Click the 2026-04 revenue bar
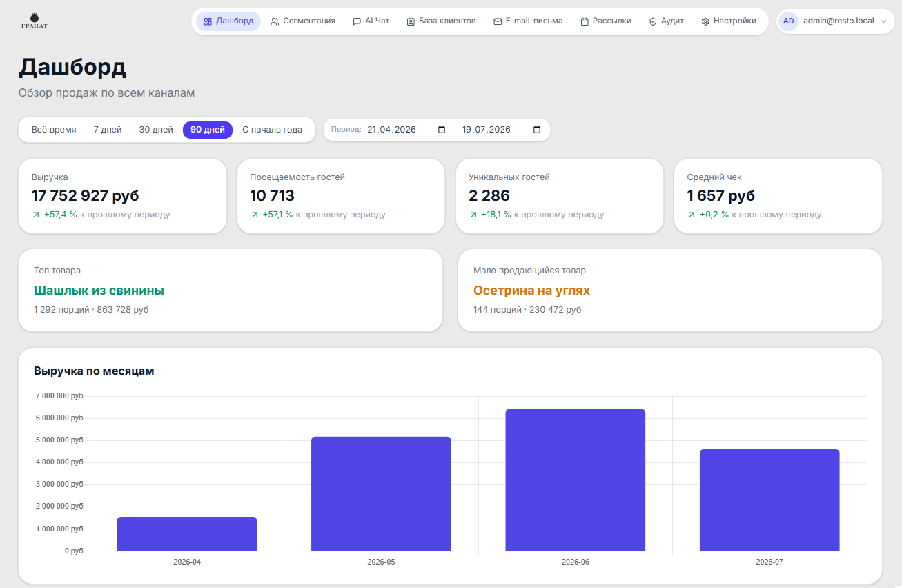Screen dimensions: 902x588 pos(187,534)
